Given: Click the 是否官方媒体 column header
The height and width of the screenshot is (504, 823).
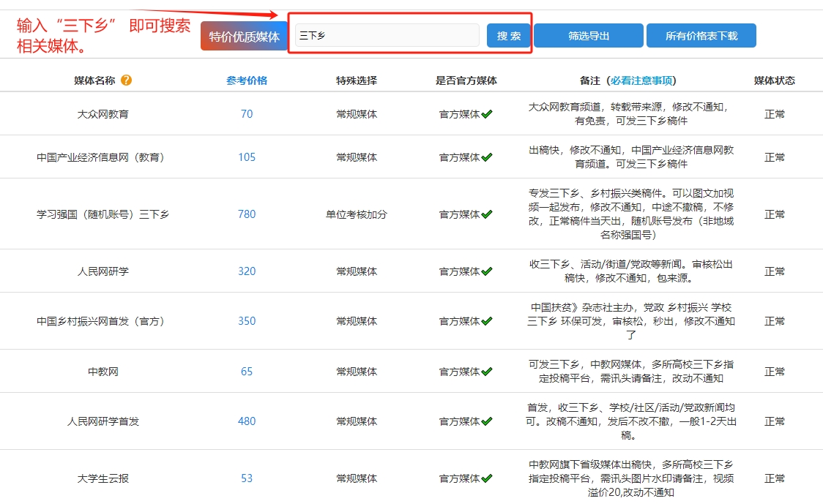Looking at the screenshot, I should tap(466, 80).
